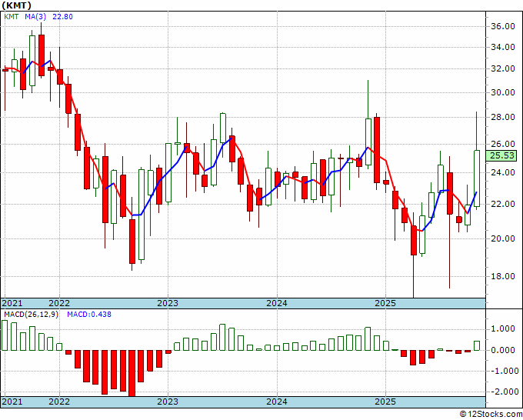Click the latest green candlestick at 25.53

click(477, 178)
